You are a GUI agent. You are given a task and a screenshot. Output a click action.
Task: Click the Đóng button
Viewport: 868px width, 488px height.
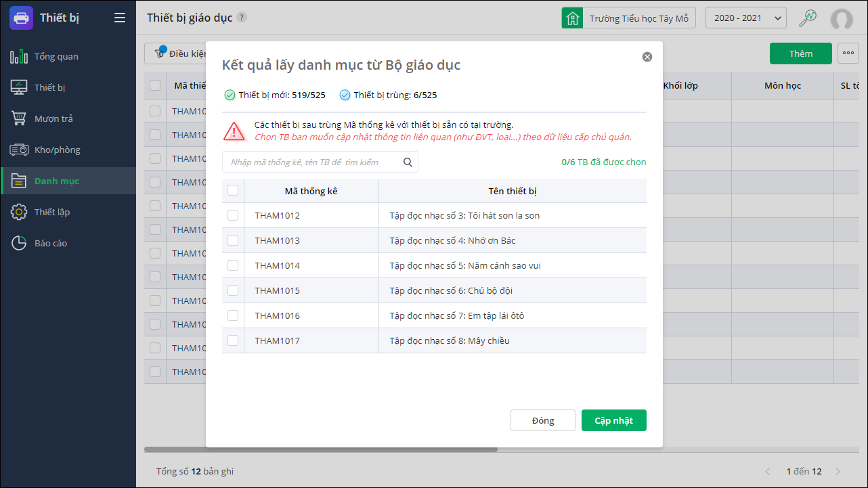coord(543,420)
